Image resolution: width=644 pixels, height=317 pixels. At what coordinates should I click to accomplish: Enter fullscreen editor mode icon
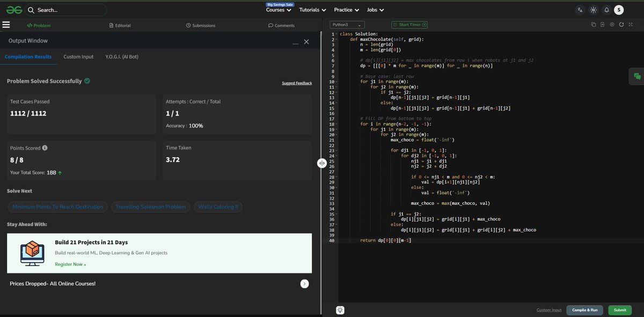tap(631, 25)
